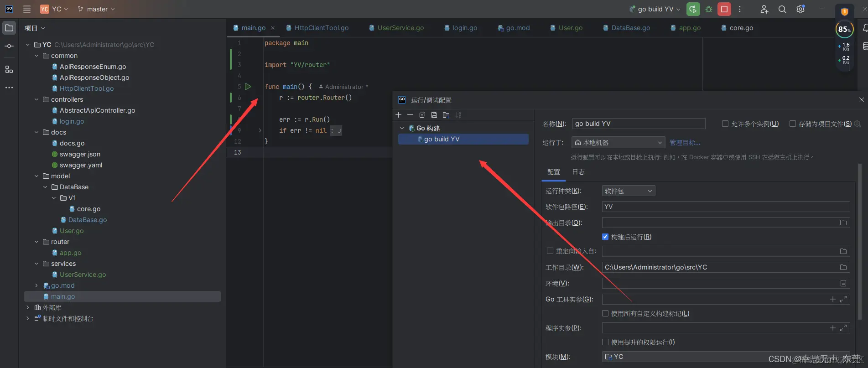Enable the 重定向输入自 checkbox
The height and width of the screenshot is (368, 868).
(x=550, y=251)
